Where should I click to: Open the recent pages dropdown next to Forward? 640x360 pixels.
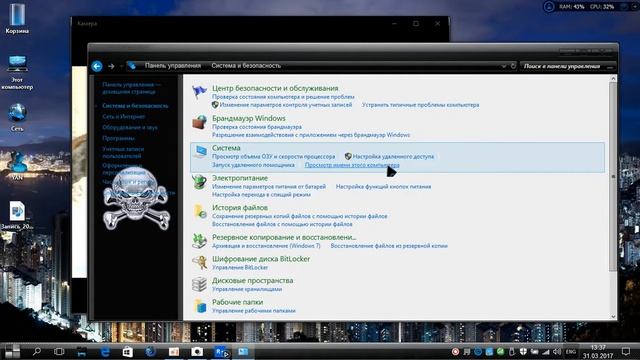(x=121, y=66)
